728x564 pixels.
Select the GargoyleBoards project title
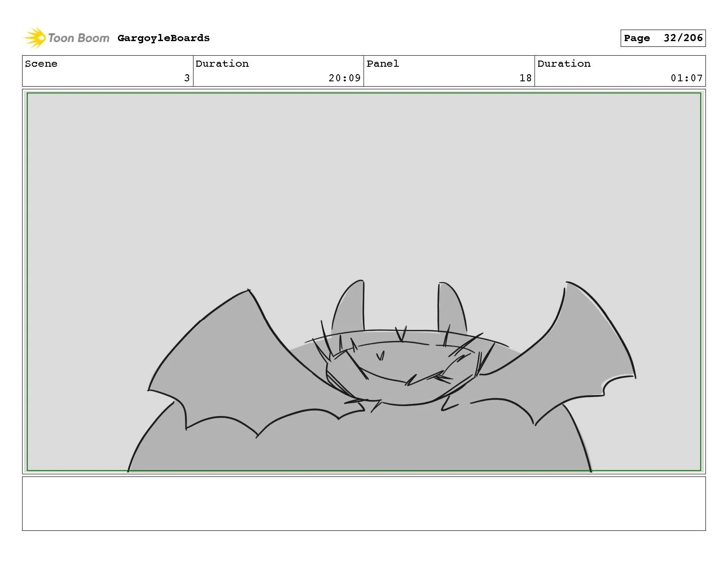[x=163, y=38]
